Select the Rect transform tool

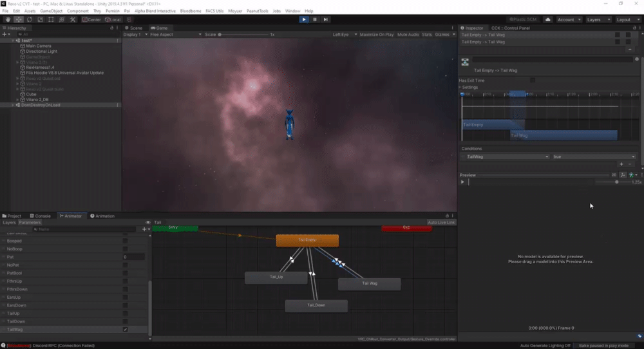point(51,19)
